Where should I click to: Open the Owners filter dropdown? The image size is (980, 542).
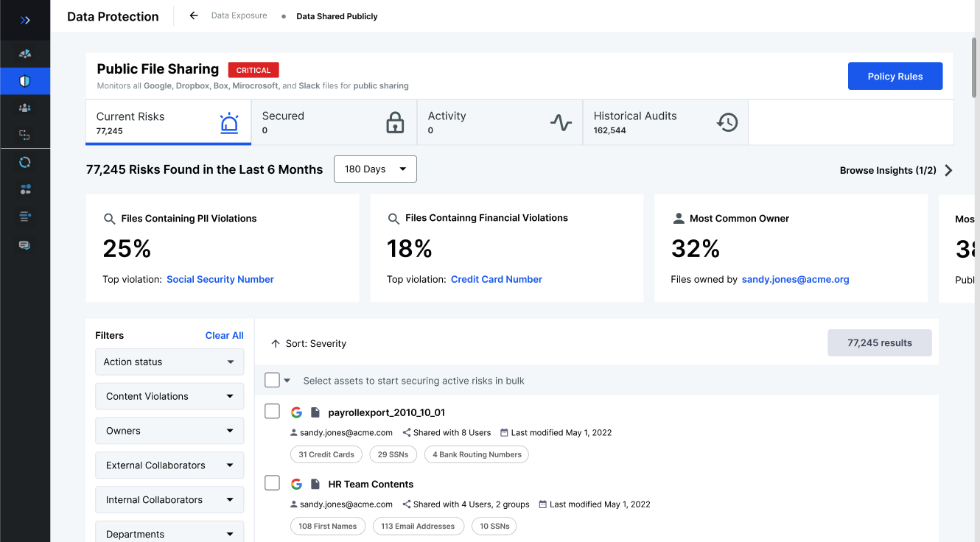(x=169, y=430)
